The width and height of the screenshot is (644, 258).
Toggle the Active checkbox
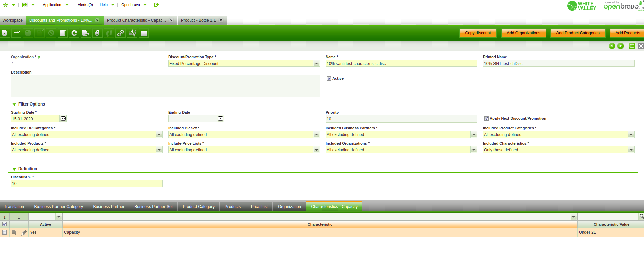(x=329, y=79)
